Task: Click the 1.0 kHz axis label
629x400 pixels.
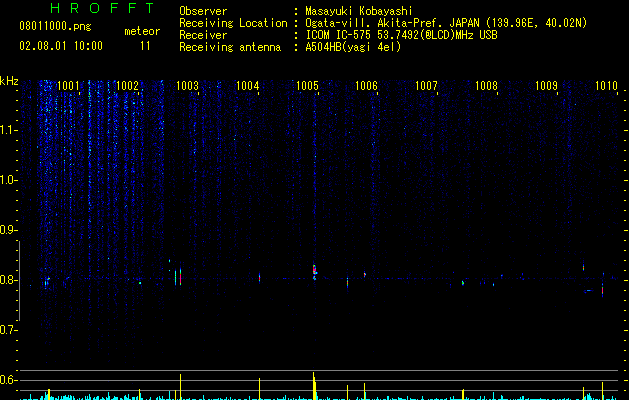Action: pos(9,180)
